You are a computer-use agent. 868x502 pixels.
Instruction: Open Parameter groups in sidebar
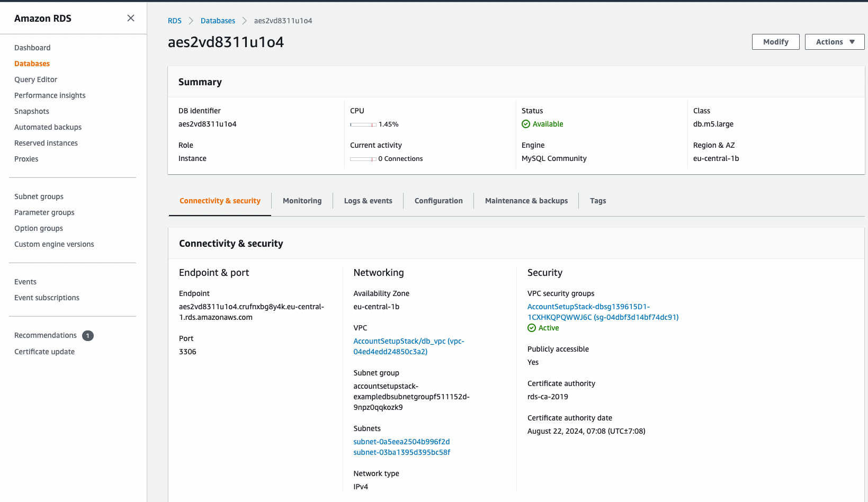pyautogui.click(x=44, y=212)
